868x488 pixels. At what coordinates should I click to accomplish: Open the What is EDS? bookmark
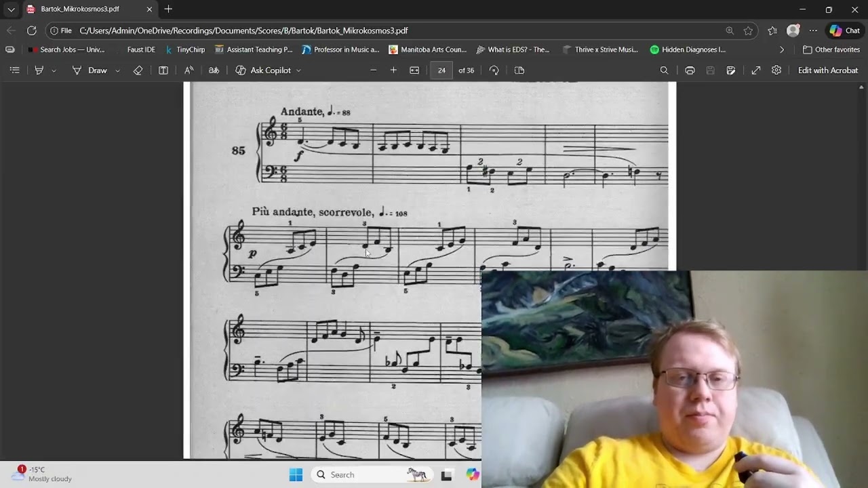[513, 49]
